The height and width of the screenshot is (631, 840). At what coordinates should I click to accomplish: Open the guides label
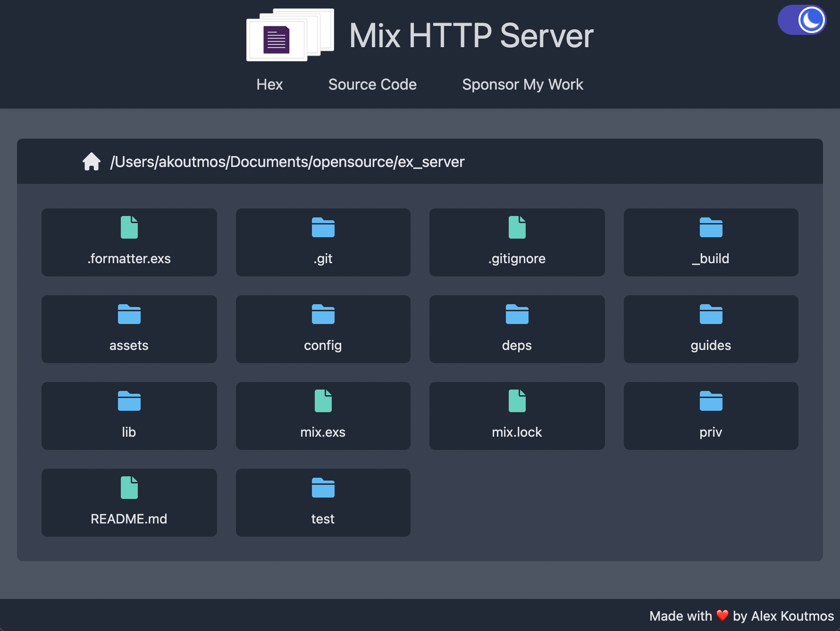[x=711, y=345]
